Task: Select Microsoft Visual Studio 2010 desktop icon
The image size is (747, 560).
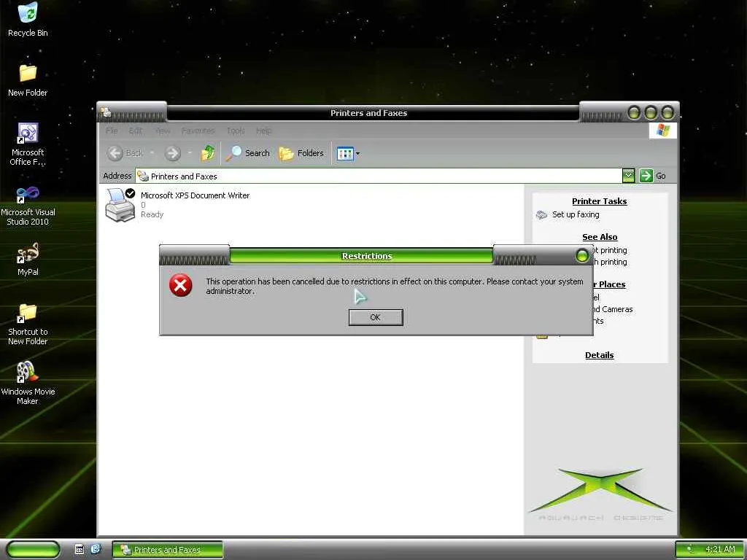Action: click(x=28, y=206)
